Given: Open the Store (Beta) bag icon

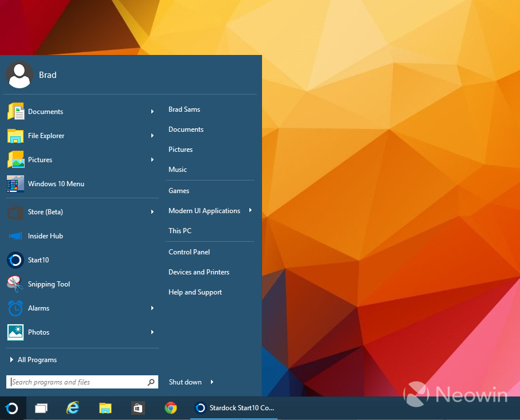Looking at the screenshot, I should (x=15, y=212).
